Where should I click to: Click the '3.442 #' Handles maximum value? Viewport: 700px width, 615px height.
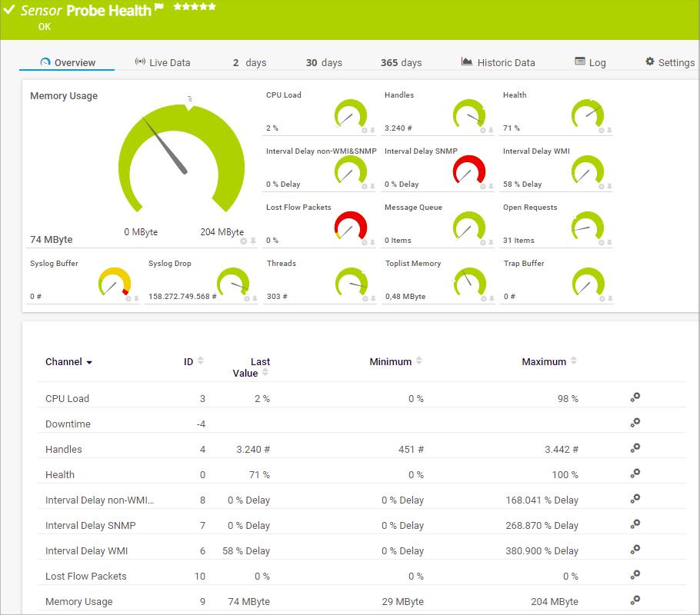tap(562, 450)
